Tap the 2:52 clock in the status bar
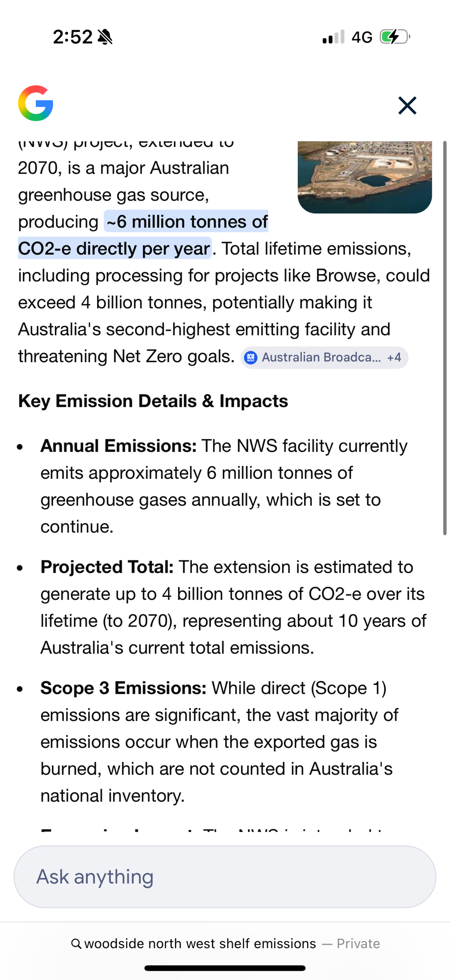Viewport: 450px width, 980px height. 72,37
